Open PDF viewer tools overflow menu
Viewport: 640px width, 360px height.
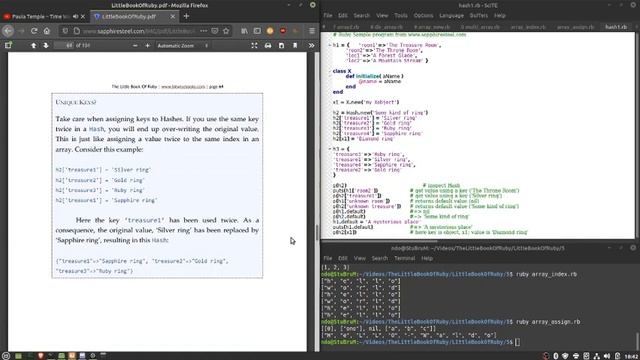311,45
